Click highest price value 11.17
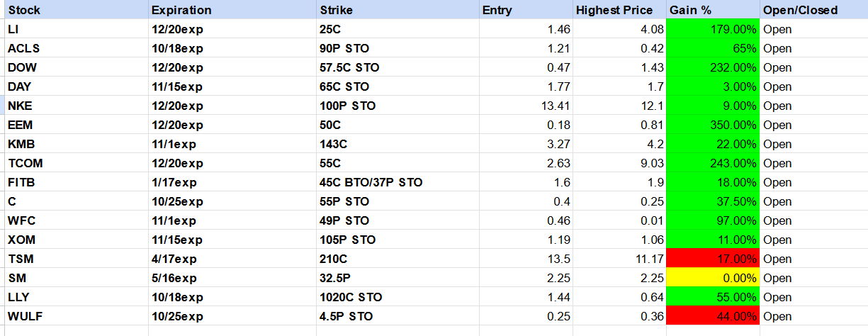The width and height of the screenshot is (868, 336). click(619, 259)
